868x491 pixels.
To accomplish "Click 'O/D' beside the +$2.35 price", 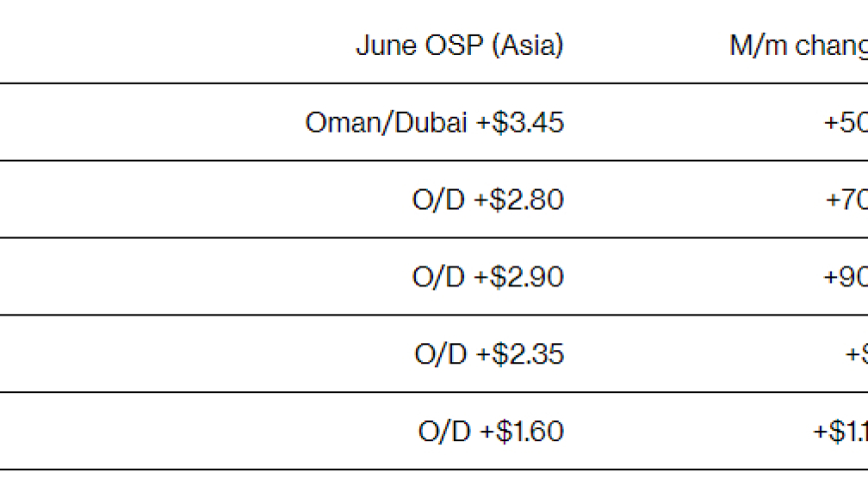I will [441, 353].
